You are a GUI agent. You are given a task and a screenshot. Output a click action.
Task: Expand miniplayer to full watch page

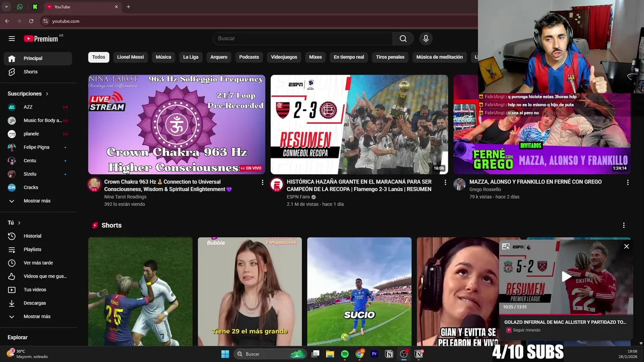point(506,246)
